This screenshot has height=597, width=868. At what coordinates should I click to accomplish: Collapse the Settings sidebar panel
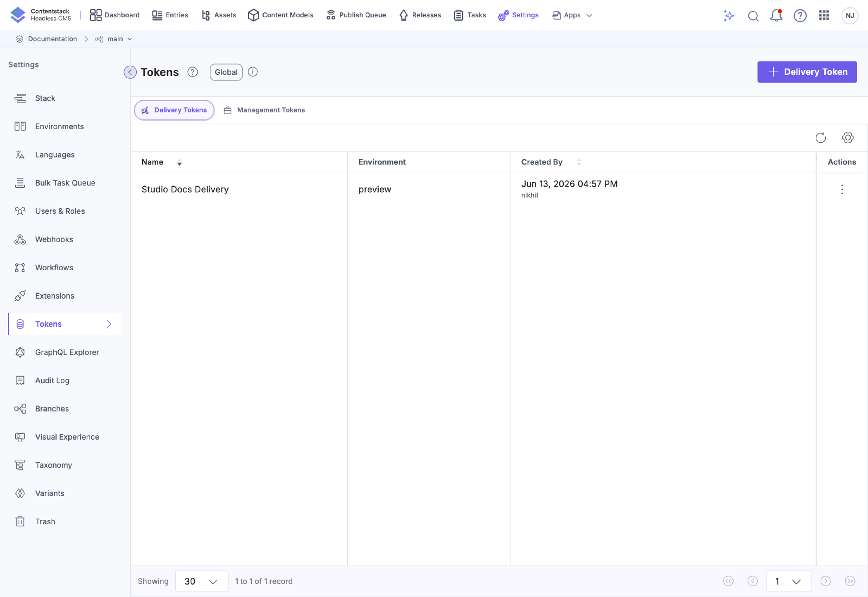point(130,72)
